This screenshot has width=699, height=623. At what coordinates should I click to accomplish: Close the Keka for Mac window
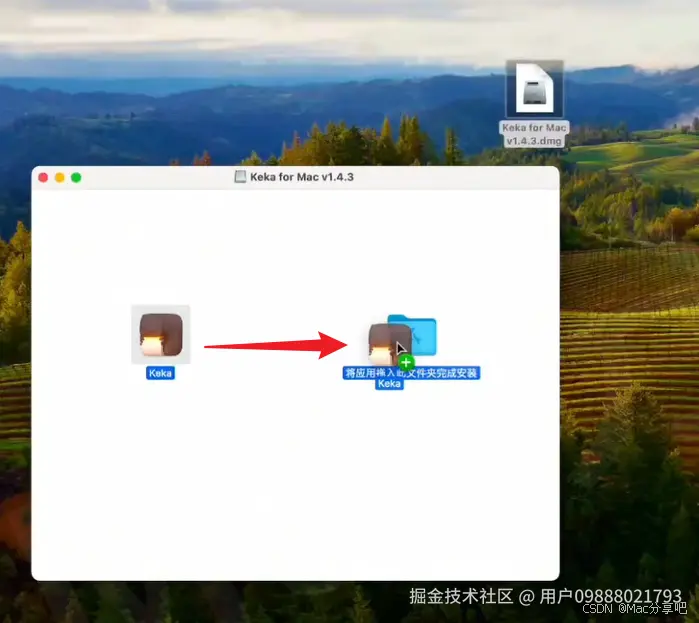(x=43, y=178)
